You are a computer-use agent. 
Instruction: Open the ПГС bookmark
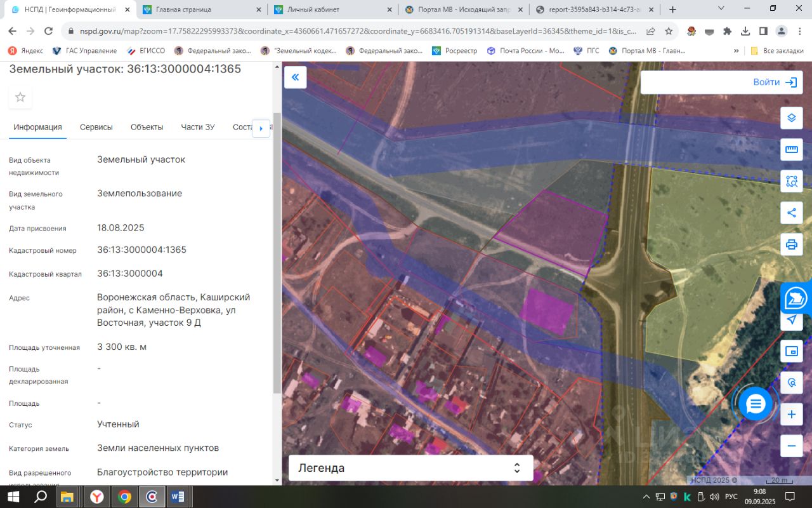pos(587,51)
